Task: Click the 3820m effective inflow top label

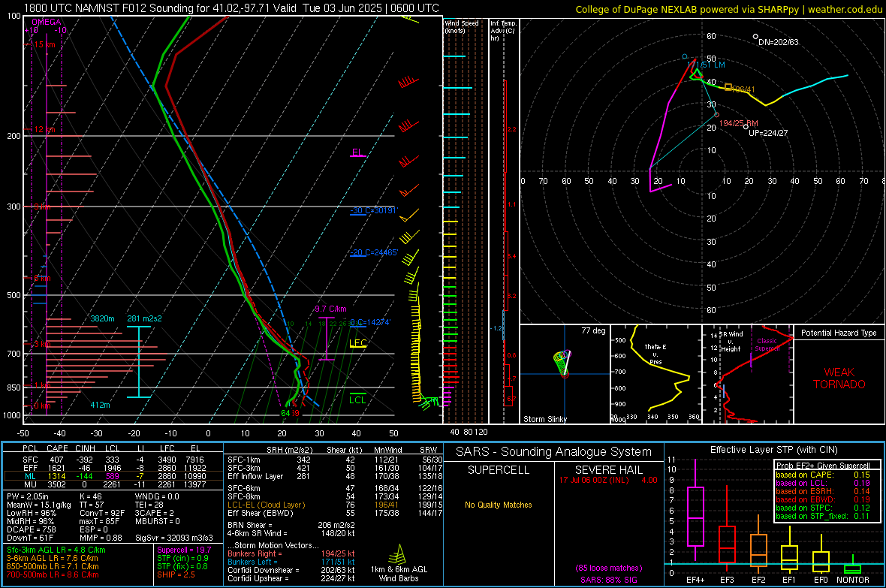Action: (102, 318)
